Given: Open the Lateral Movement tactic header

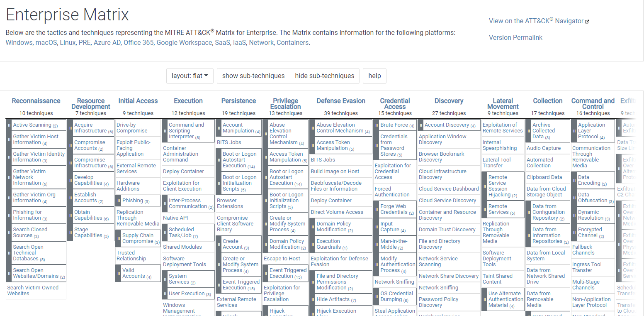Looking at the screenshot, I should click(503, 104).
